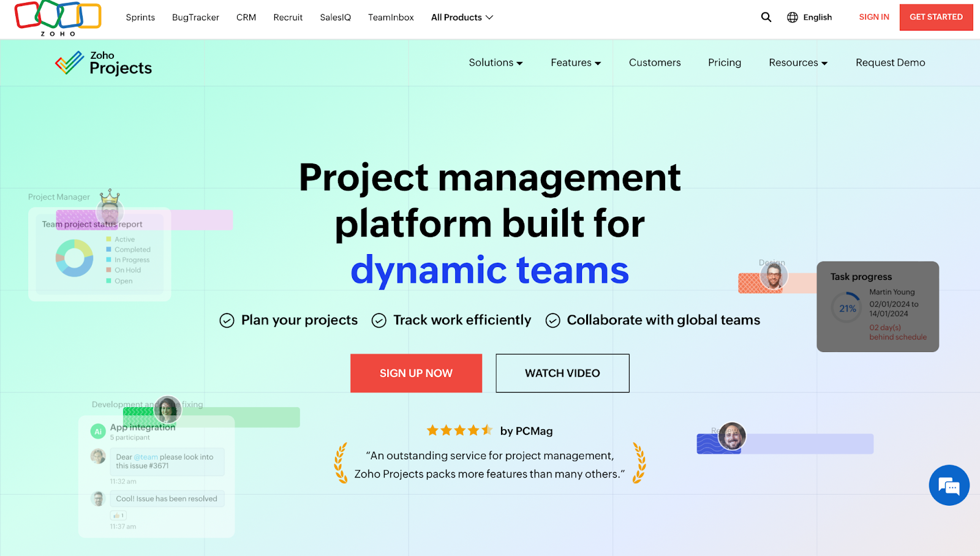
Task: Click the checkmark beside Plan your projects
Action: [x=227, y=320]
